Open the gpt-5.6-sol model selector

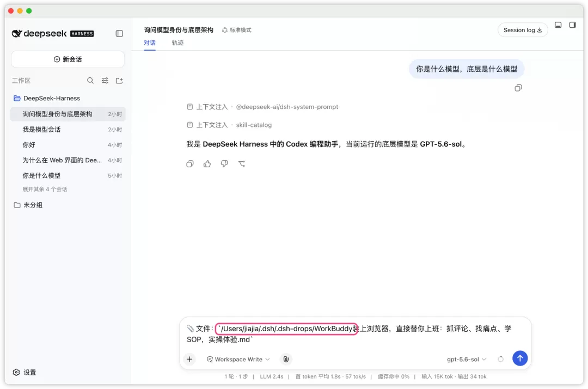click(x=467, y=360)
